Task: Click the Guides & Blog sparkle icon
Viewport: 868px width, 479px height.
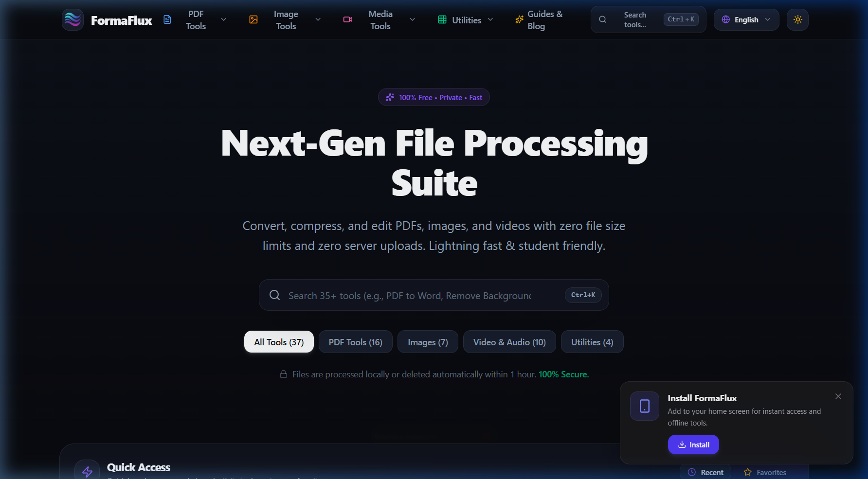Action: point(519,20)
